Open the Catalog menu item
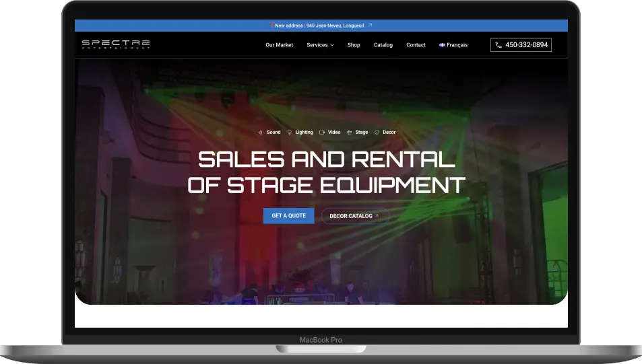 [x=383, y=45]
